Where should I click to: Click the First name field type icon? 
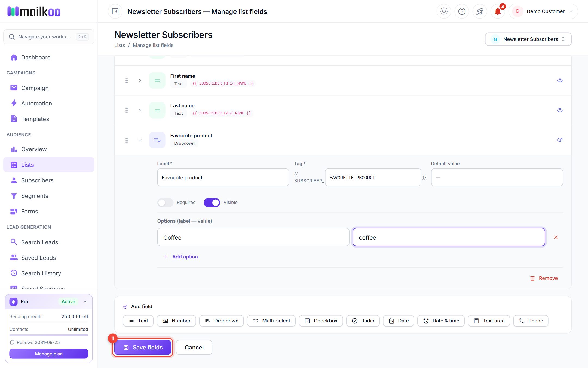point(157,80)
